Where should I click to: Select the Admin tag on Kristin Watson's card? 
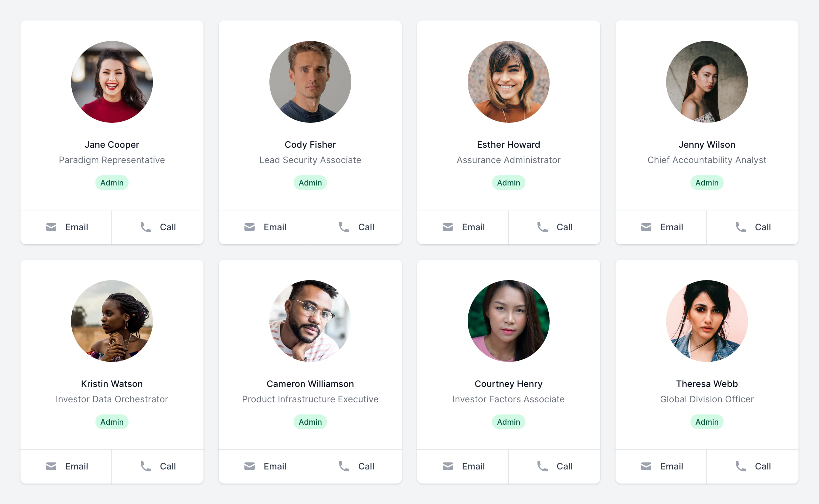click(112, 422)
